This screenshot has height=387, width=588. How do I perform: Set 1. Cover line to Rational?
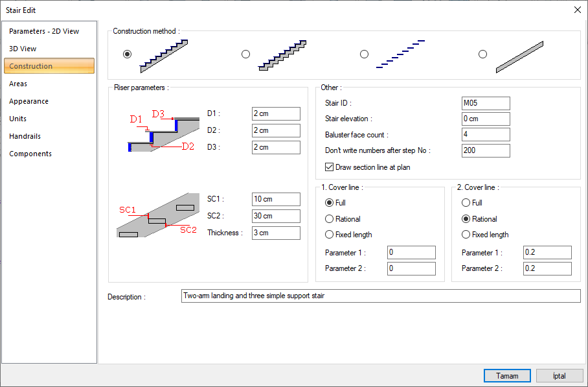pos(330,219)
